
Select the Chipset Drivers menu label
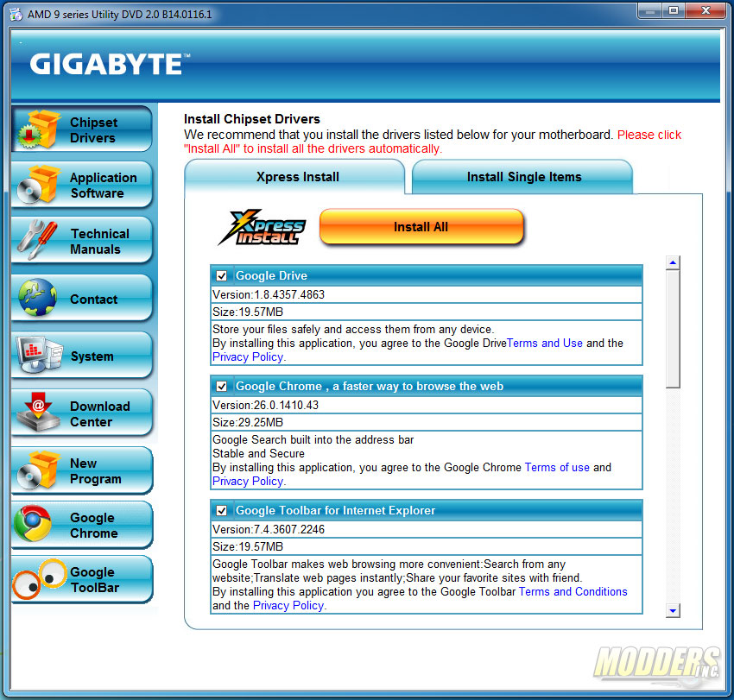click(x=93, y=130)
